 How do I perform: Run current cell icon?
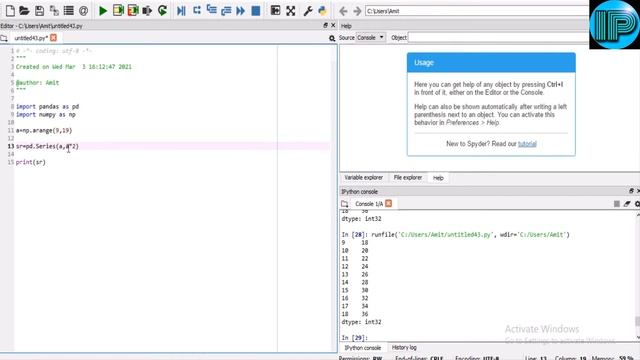118,11
